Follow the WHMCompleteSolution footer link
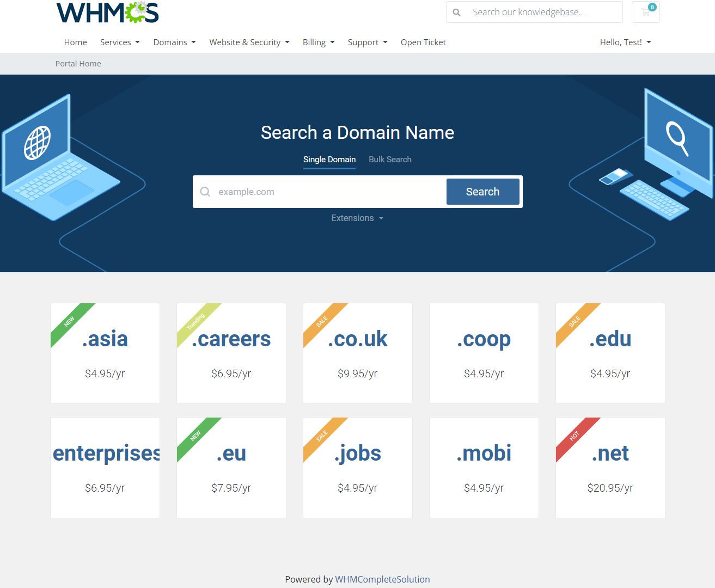Image resolution: width=715 pixels, height=588 pixels. 382,579
